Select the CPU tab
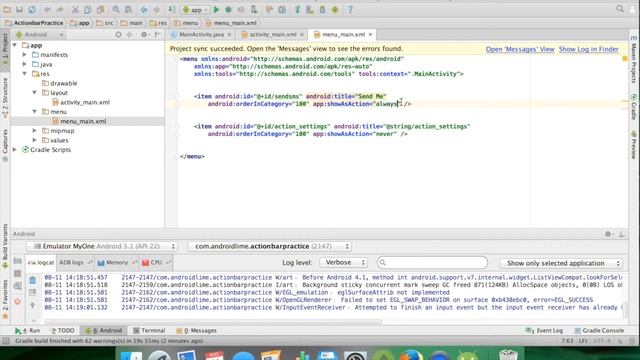Screen dimensions: 640x360 156,262
